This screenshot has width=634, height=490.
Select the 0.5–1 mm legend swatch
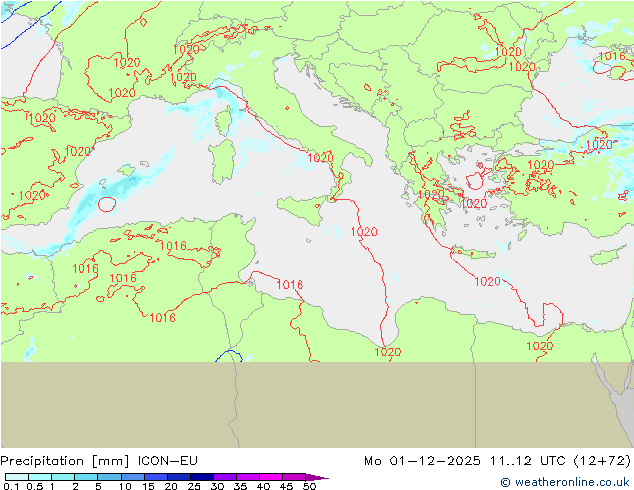tap(40, 477)
